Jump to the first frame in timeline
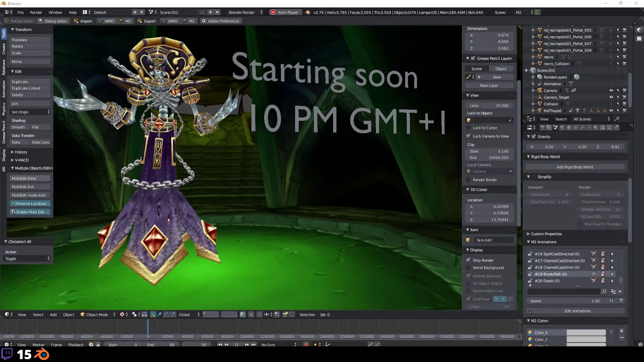Viewport: 644px width, 362px height. click(x=220, y=344)
